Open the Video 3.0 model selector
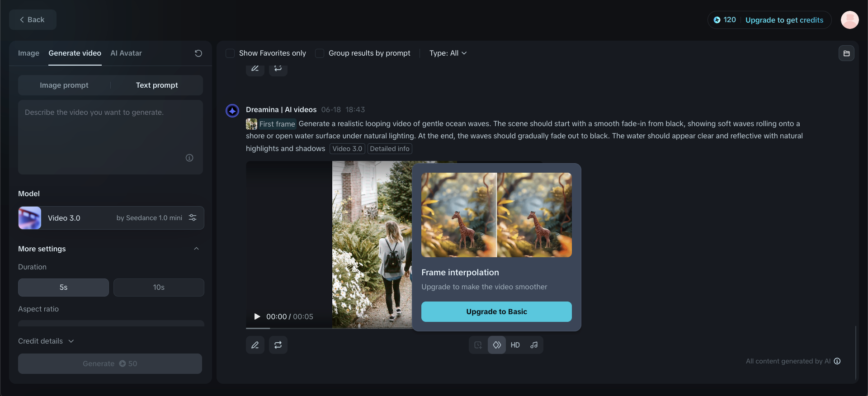Viewport: 868px width, 396px height. coord(111,218)
